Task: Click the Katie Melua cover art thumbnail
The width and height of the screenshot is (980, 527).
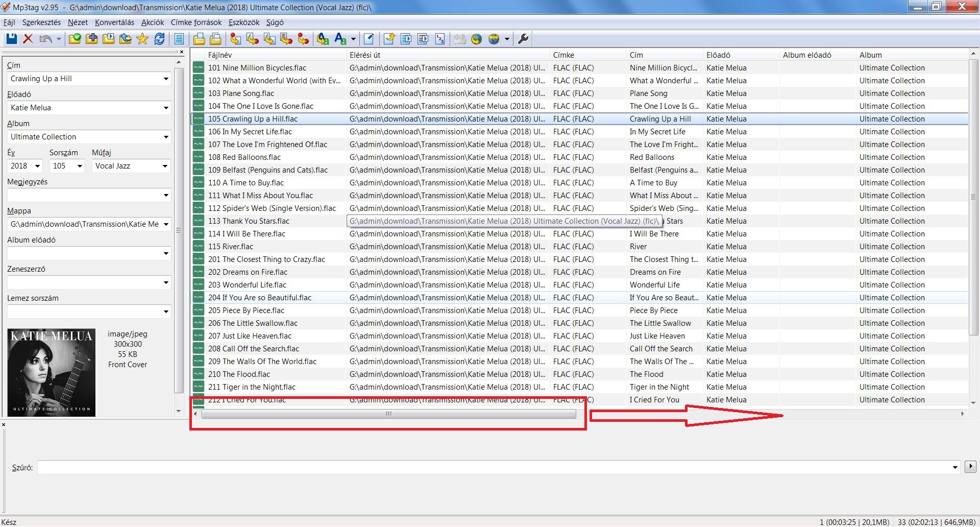Action: (52, 373)
